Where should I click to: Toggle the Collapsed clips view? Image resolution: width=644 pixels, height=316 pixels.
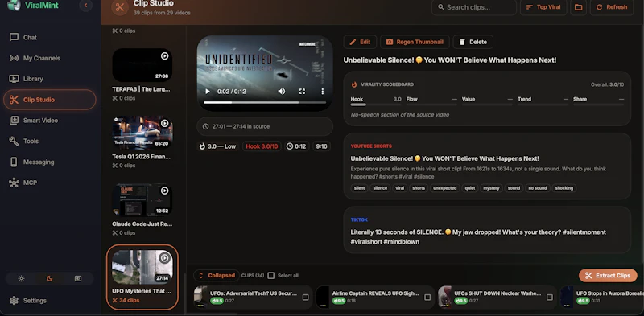tap(217, 275)
